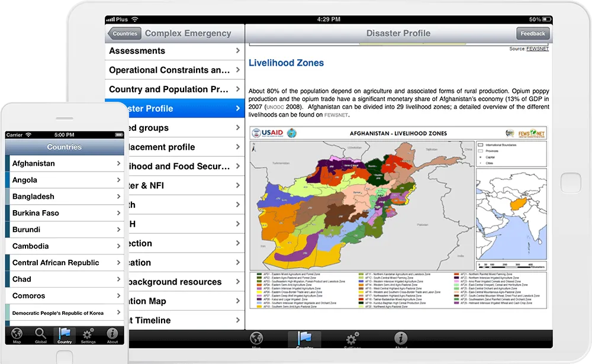Click the Afghanistan livelihood zones map
The image size is (592, 364).
pyautogui.click(x=362, y=205)
